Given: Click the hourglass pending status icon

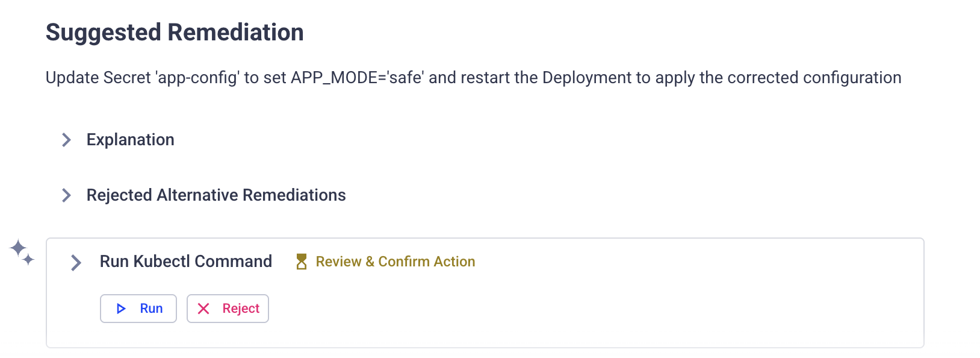Looking at the screenshot, I should tap(302, 262).
